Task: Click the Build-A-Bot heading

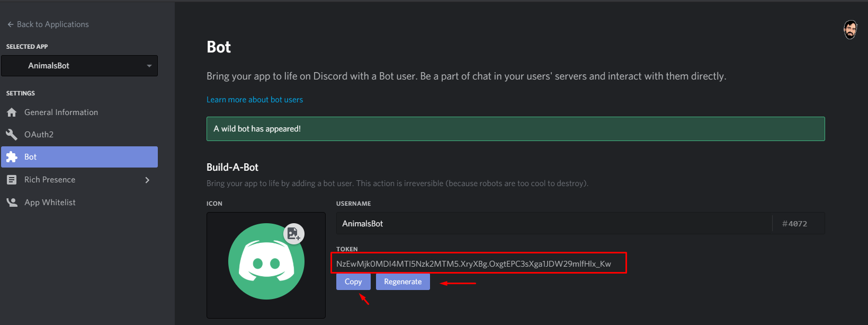Action: (232, 167)
